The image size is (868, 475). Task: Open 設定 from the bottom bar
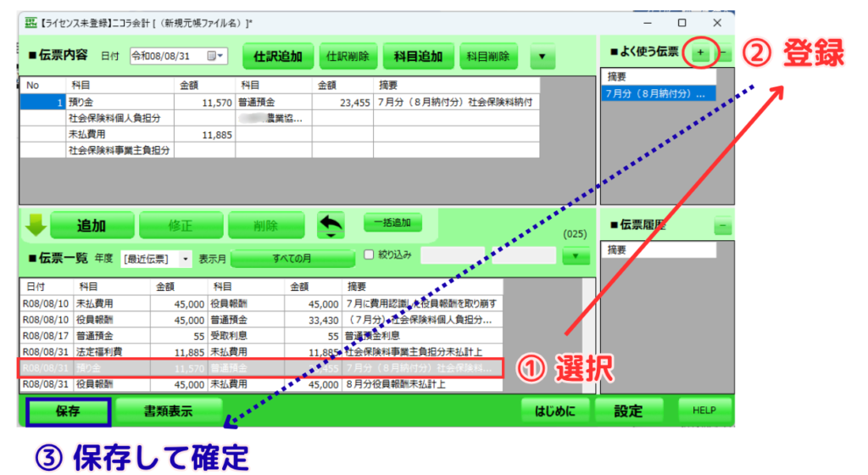(628, 411)
